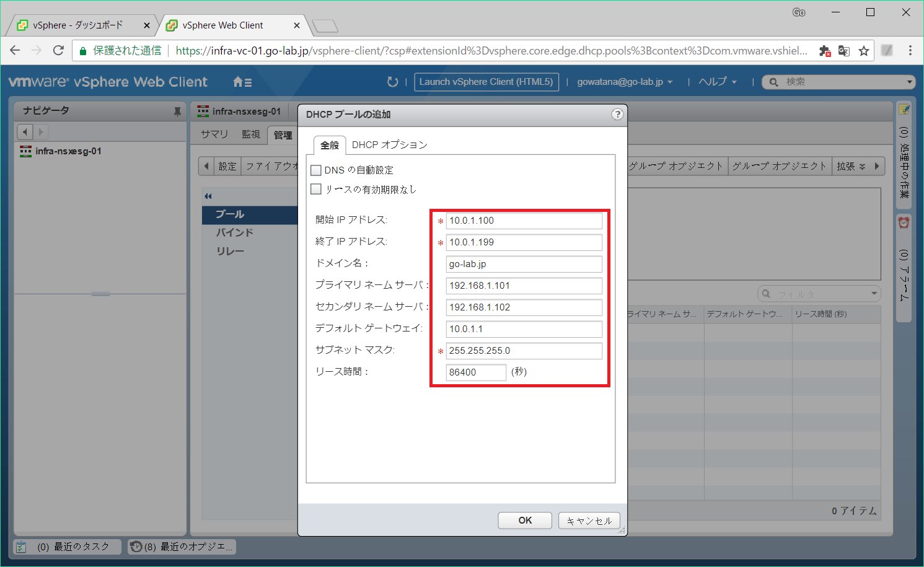Go forward in the Navigator history

pyautogui.click(x=41, y=132)
